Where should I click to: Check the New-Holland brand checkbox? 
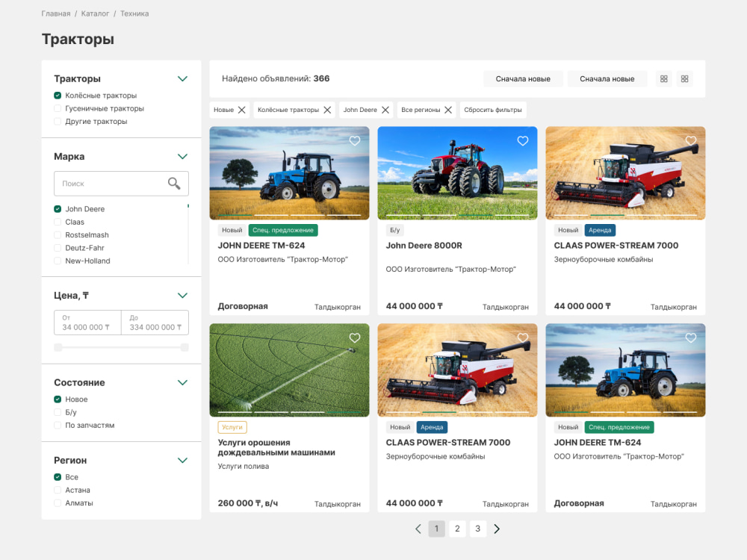(x=58, y=261)
